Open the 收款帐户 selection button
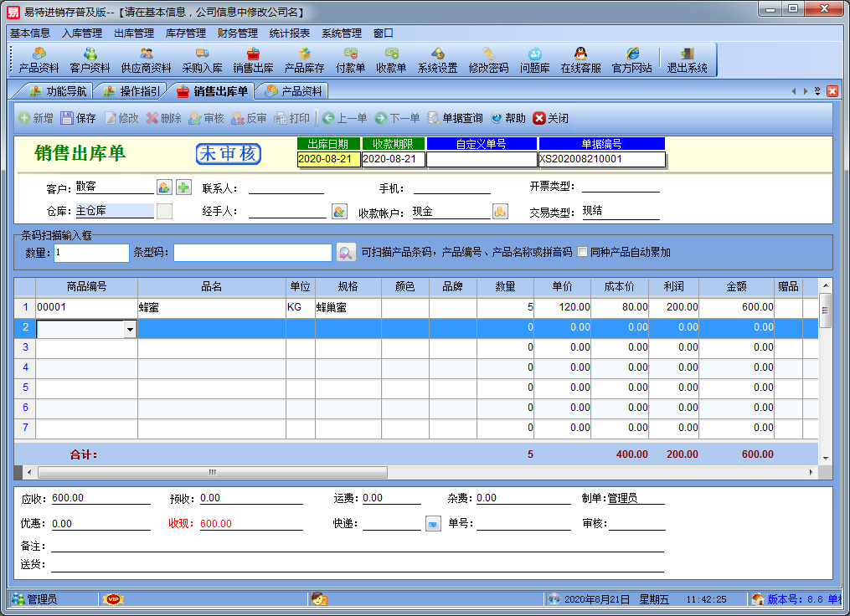 click(500, 212)
